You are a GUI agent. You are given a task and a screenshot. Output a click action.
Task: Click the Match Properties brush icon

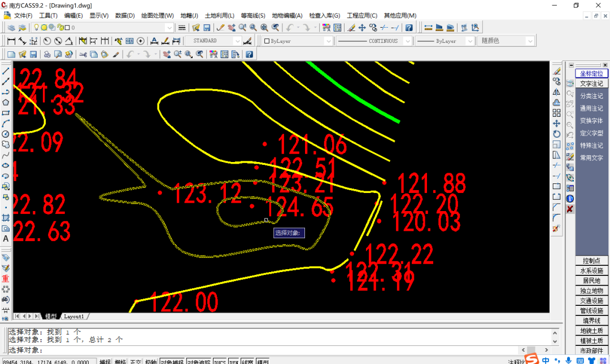pyautogui.click(x=116, y=54)
